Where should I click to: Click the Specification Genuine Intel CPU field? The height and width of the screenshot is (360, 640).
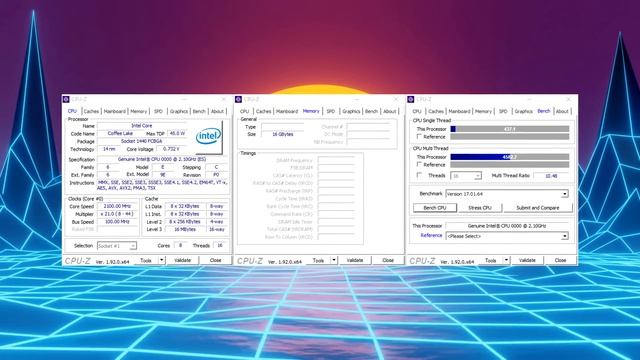coord(162,159)
